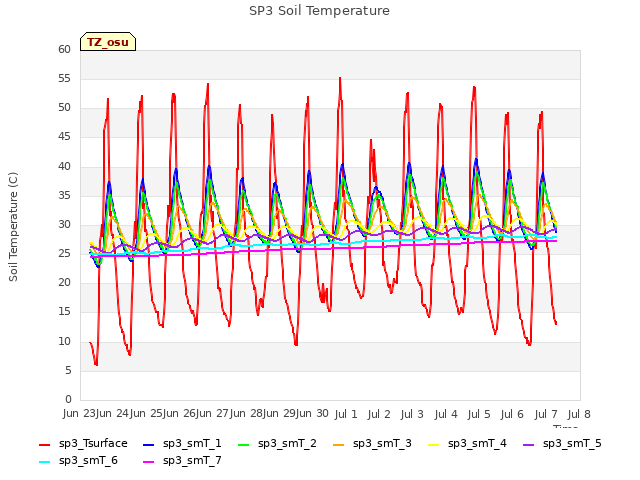This screenshot has height=480, width=640.
Task: Click the SP3 Soil Temperature chart title
Action: 319,11
